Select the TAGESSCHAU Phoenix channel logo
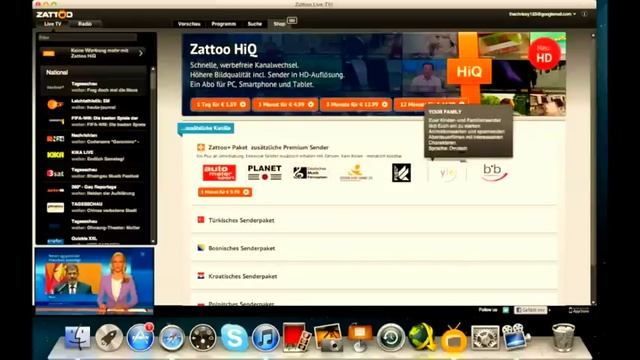Screen dimensions: 640x360 coord(55,207)
